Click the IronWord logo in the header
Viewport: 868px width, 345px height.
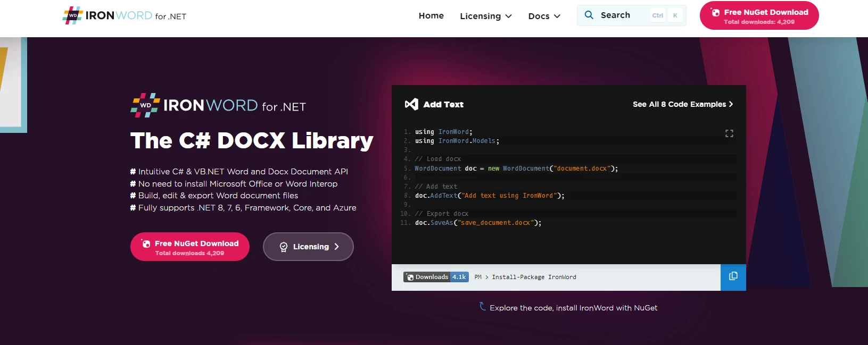[x=125, y=16]
